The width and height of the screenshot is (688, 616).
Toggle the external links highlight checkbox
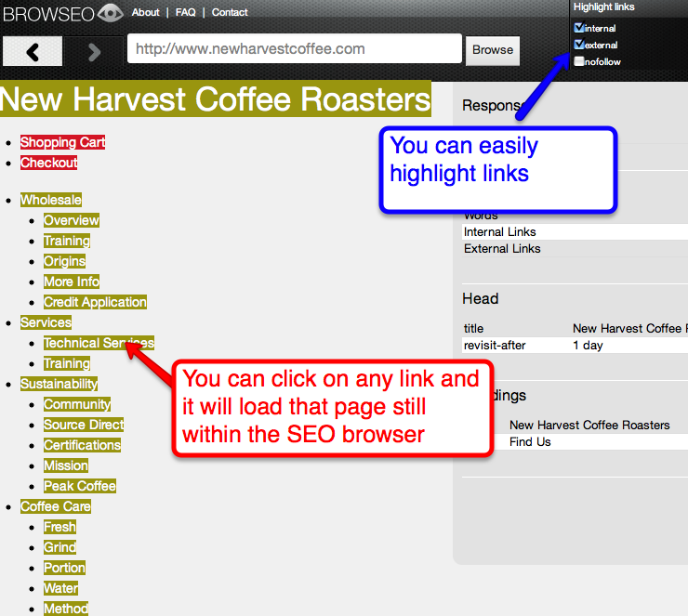tap(578, 45)
